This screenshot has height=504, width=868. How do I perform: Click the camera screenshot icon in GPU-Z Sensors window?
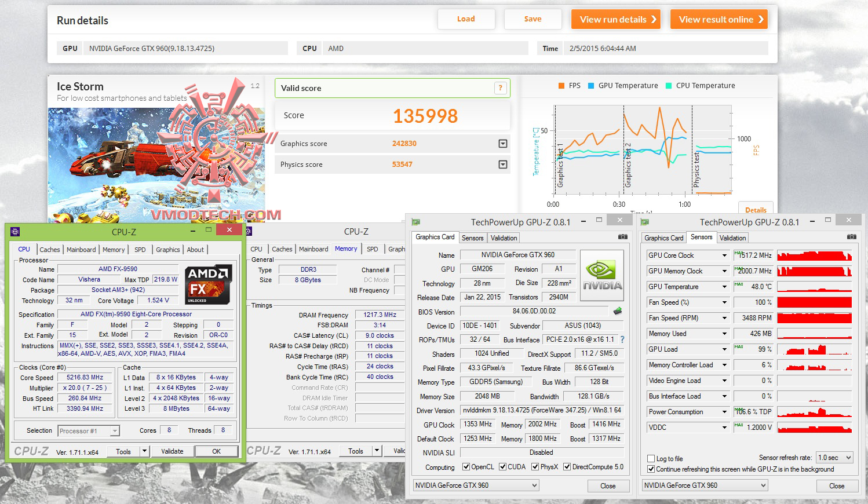pos(852,237)
